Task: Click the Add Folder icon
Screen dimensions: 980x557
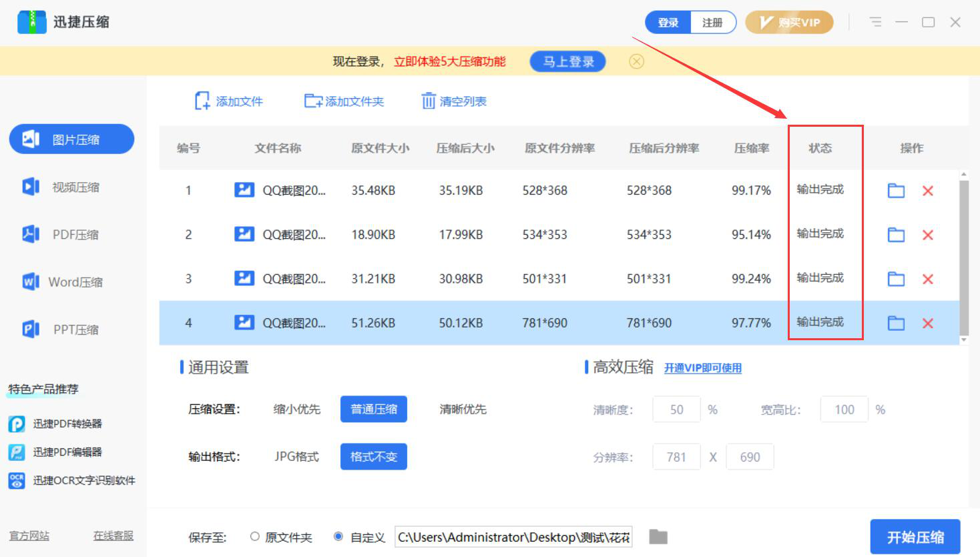Action: (312, 101)
